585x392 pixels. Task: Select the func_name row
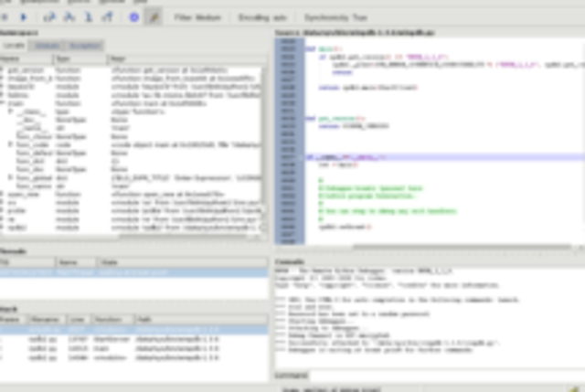click(x=131, y=185)
